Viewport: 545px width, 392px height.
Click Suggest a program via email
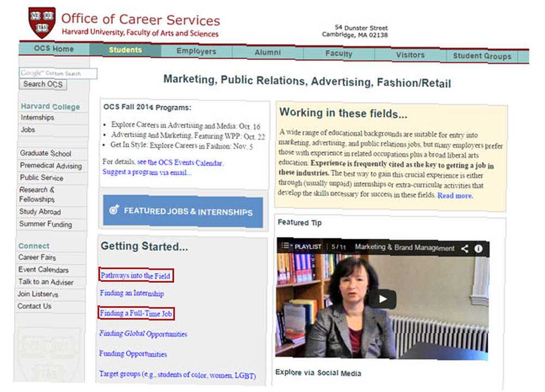click(146, 172)
